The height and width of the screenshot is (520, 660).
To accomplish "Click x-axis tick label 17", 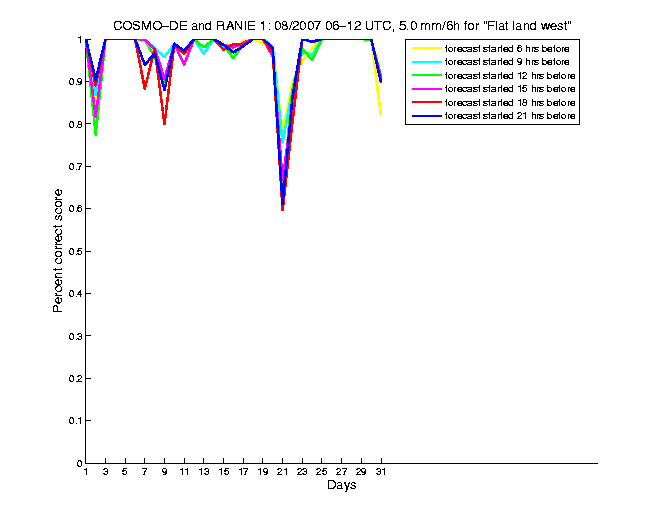I will pos(243,472).
